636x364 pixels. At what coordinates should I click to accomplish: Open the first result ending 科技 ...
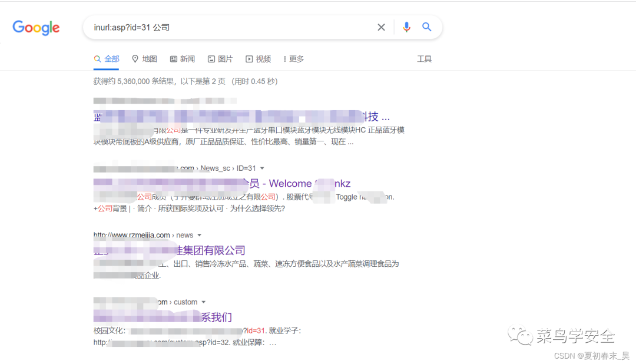click(242, 117)
